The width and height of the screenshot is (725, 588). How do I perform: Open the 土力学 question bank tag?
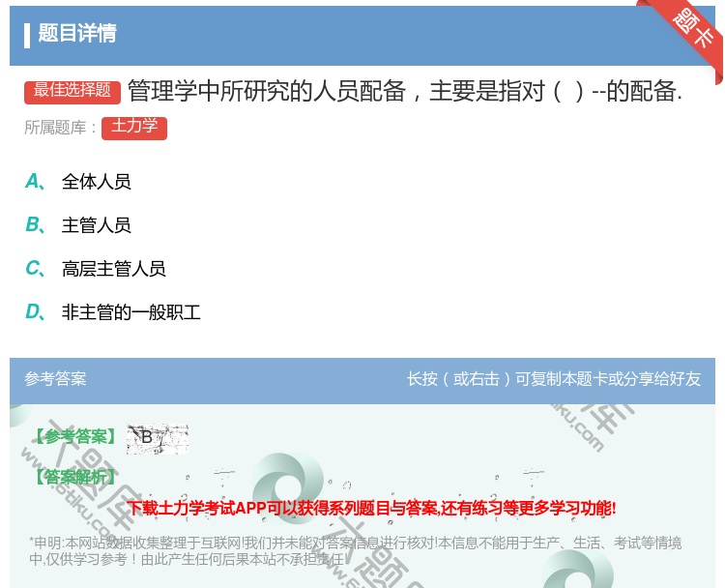(x=134, y=128)
